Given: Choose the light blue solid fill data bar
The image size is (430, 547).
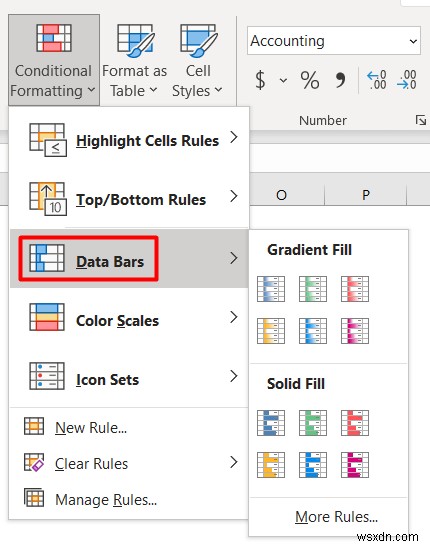Looking at the screenshot, I should tap(313, 465).
